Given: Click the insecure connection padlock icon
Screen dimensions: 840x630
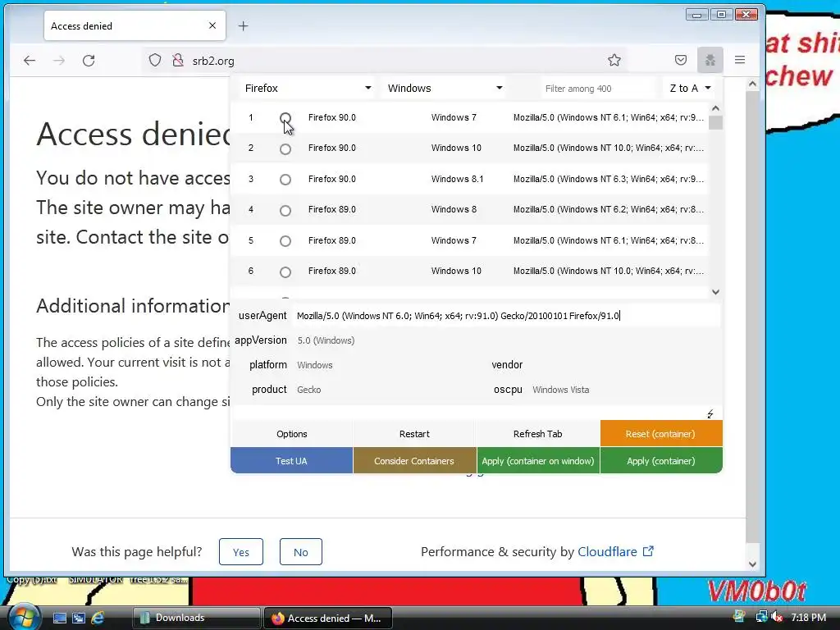Looking at the screenshot, I should 178,60.
